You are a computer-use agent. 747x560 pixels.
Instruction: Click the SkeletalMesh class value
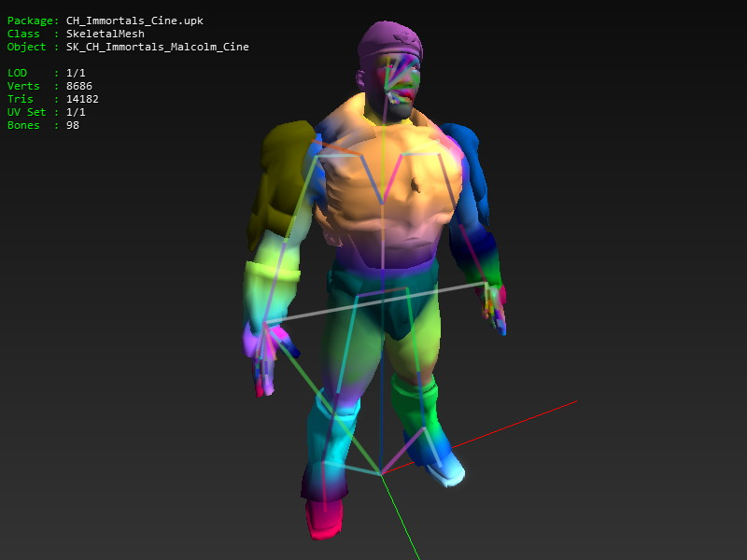tap(105, 34)
